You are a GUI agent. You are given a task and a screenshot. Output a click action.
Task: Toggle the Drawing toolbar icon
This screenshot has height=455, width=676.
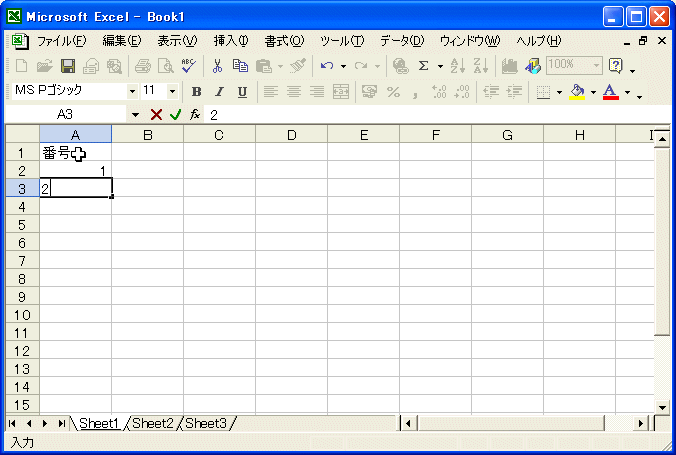click(x=532, y=66)
